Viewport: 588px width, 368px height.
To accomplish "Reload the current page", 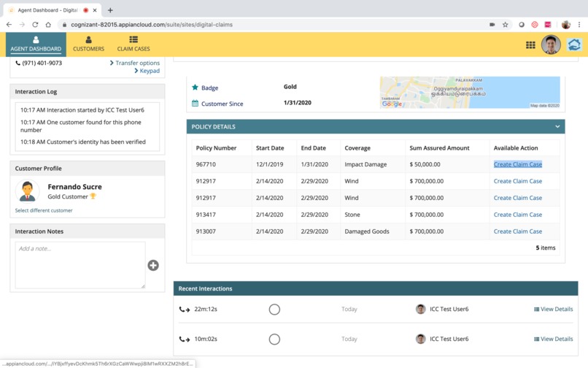I will point(35,24).
